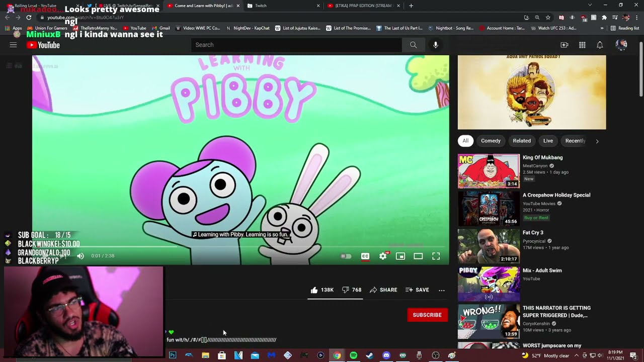
Task: Switch to the Rolling Loud YouTube tab
Action: (42, 6)
